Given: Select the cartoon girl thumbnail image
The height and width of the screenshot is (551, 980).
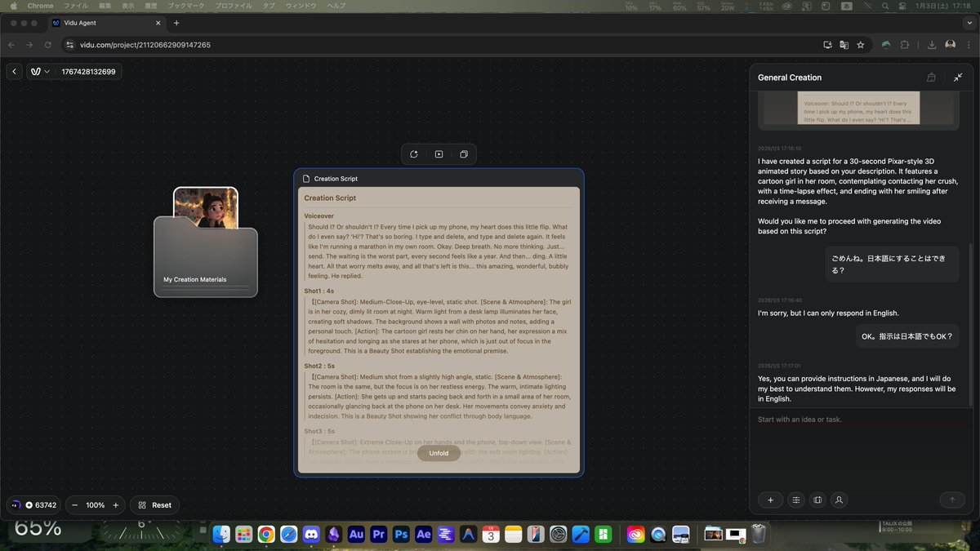Looking at the screenshot, I should [206, 207].
